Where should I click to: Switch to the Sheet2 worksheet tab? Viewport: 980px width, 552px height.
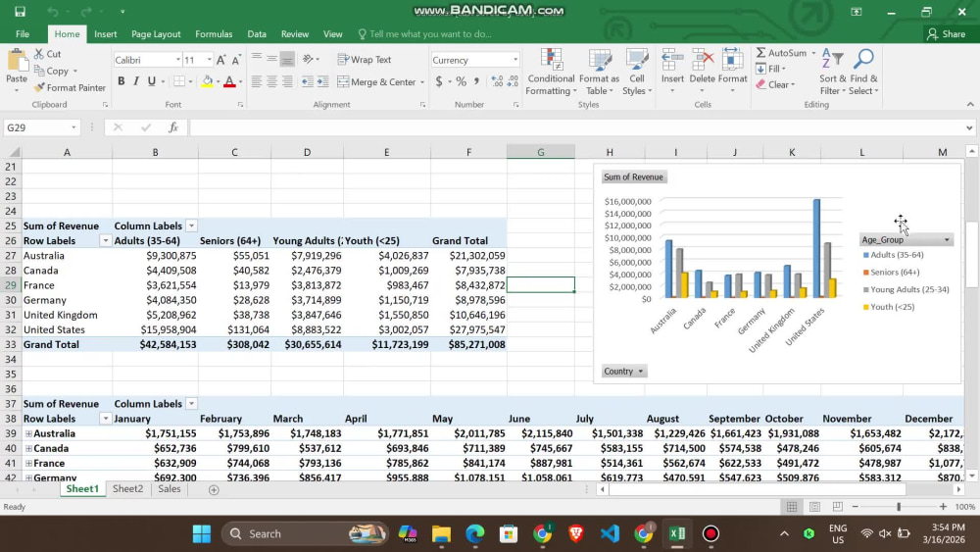(127, 489)
